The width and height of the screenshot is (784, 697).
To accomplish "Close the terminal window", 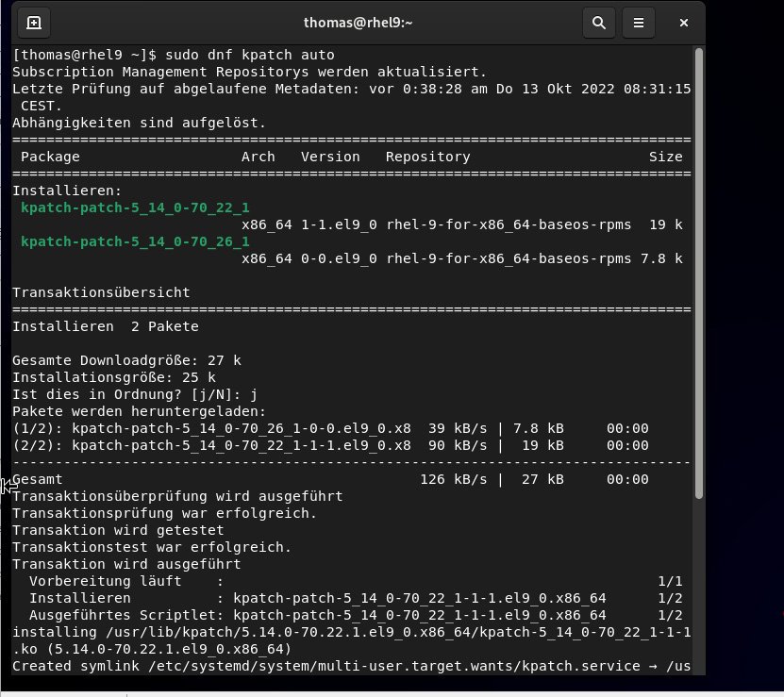I will point(683,23).
